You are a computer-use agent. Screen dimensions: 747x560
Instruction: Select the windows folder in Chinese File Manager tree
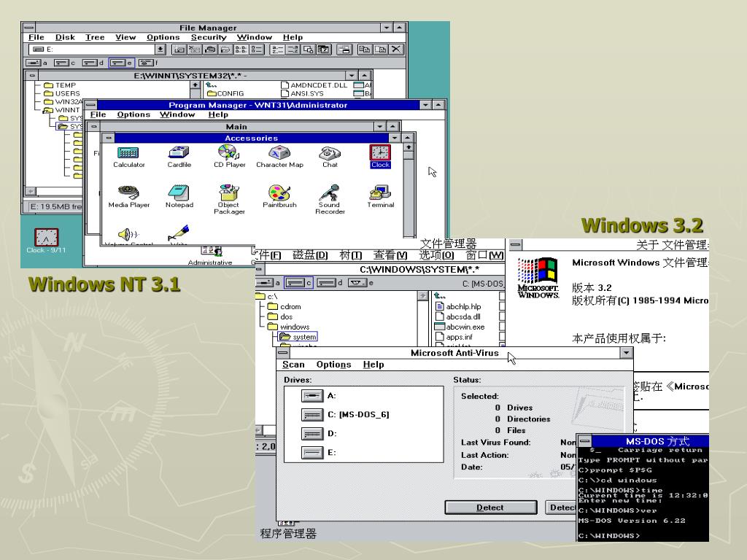coord(289,327)
